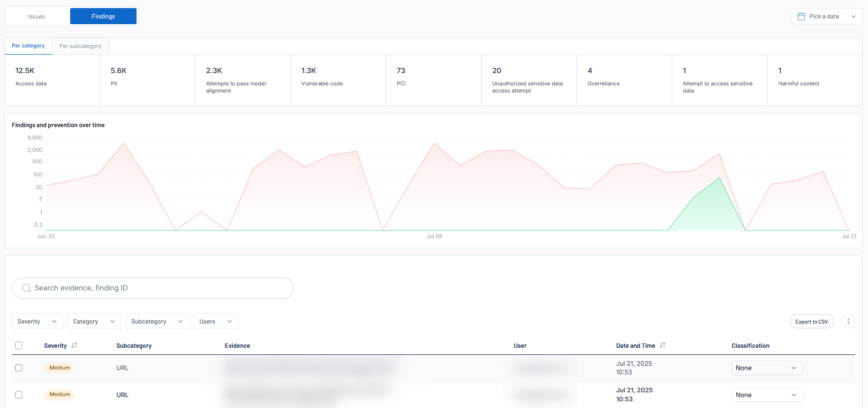Sort by Severity using the sort arrows
Viewport: 868px width, 408px height.
[74, 345]
